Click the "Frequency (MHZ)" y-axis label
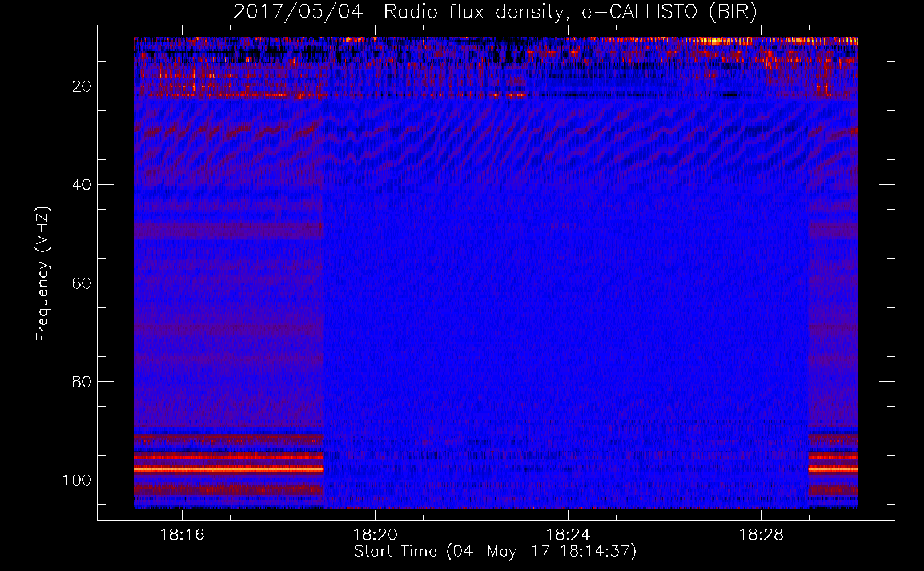This screenshot has height=571, width=924. [43, 274]
